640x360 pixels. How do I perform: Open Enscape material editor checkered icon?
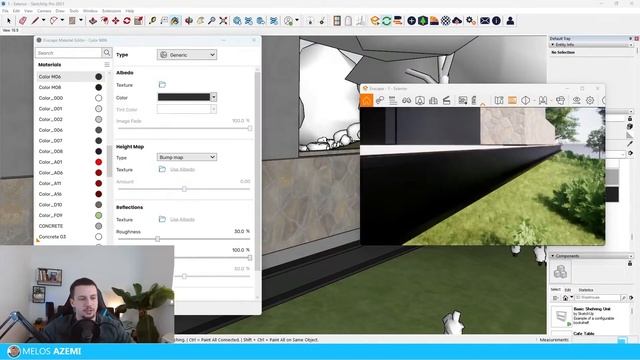446,20
